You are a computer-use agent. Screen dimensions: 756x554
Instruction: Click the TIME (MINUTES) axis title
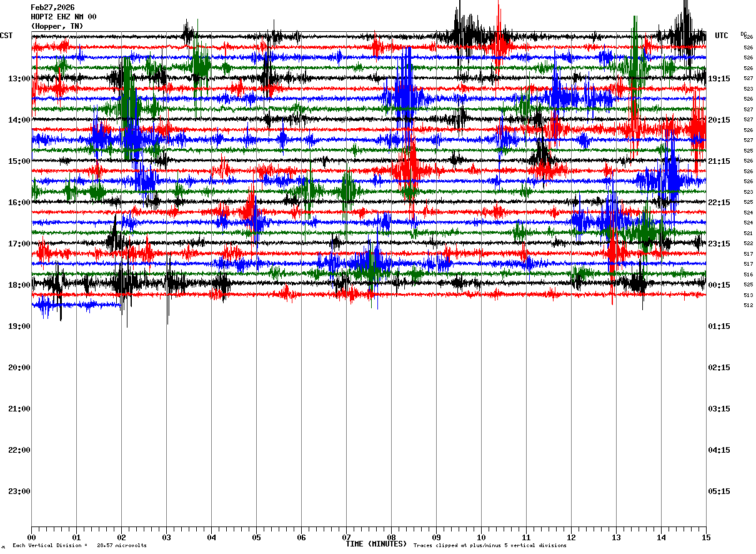pyautogui.click(x=376, y=544)
